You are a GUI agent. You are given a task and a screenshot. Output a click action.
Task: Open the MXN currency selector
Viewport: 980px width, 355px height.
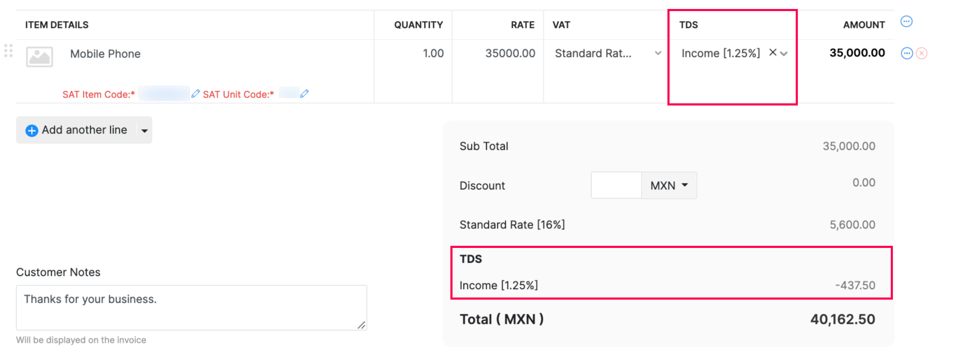668,185
